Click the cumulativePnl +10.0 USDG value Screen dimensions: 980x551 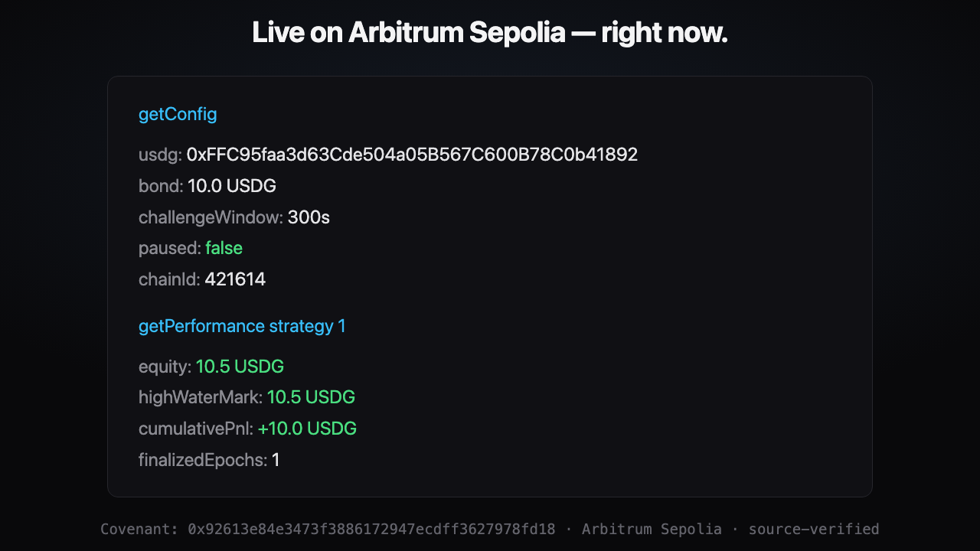tap(307, 429)
